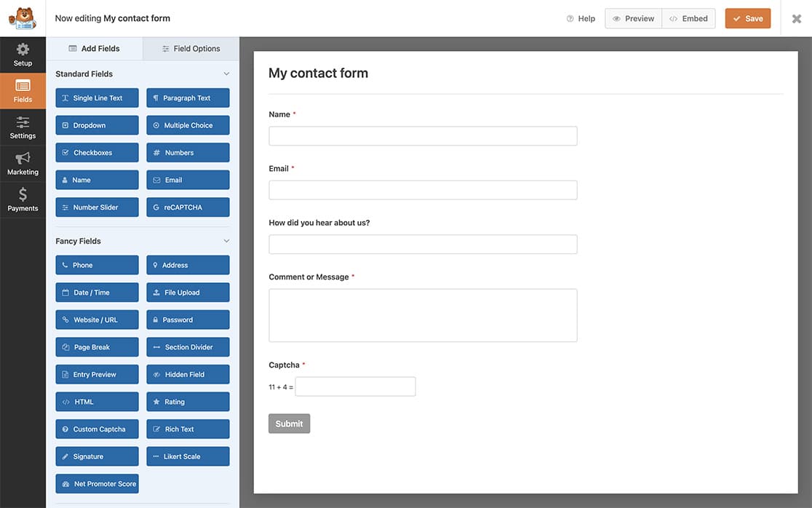Switch to the Add Fields tab
Image resolution: width=812 pixels, height=508 pixels.
(x=95, y=47)
